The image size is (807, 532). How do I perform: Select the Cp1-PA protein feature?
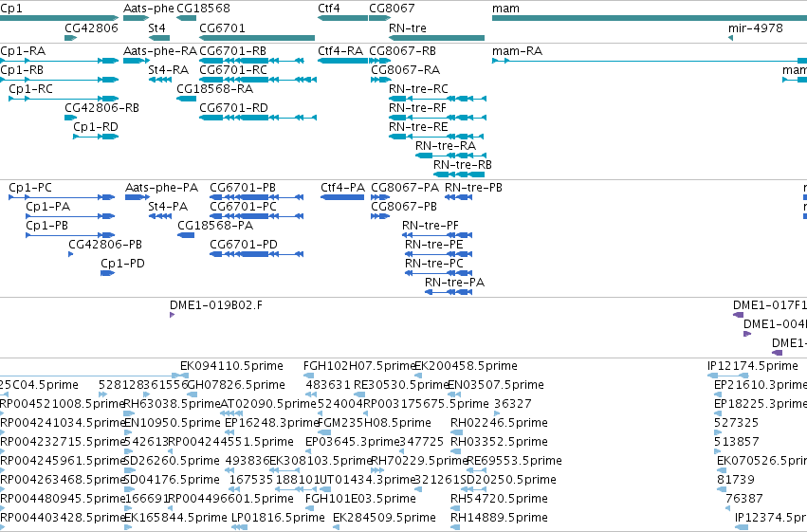tap(70, 216)
